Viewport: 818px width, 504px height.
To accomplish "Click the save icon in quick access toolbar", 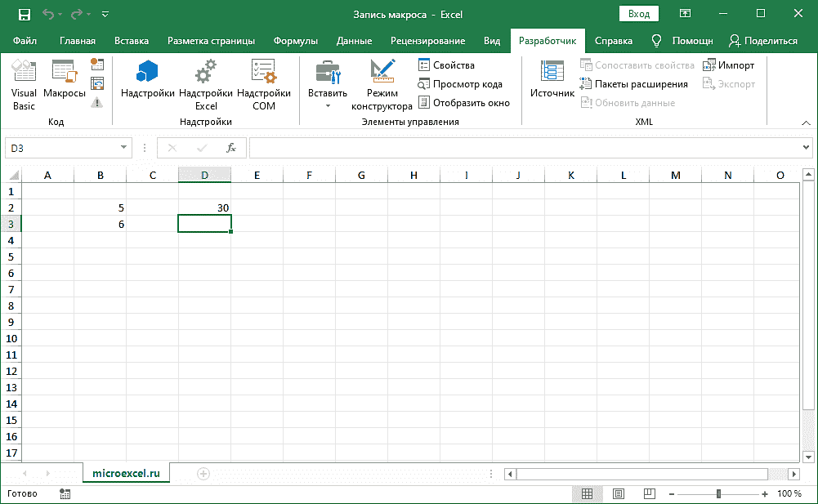I will [x=24, y=14].
